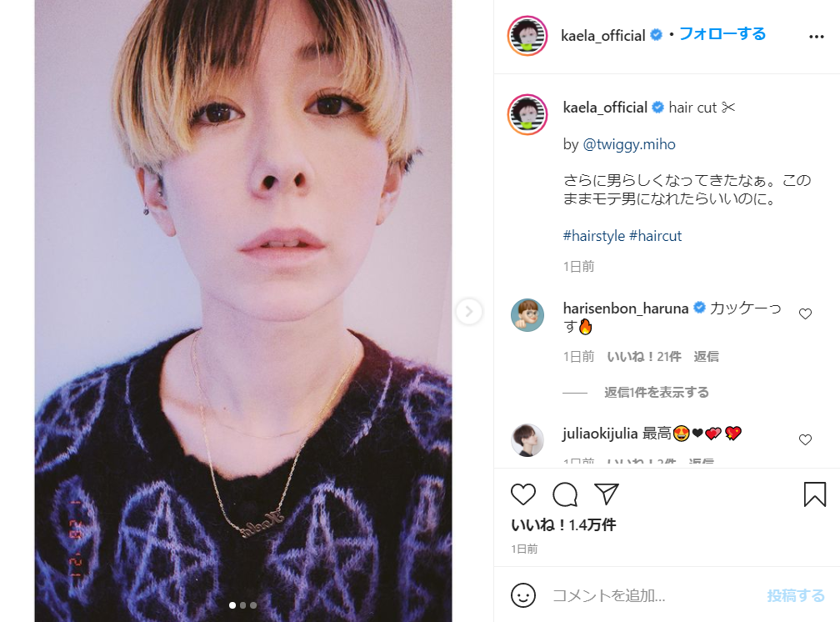This screenshot has height=622, width=840.
Task: Open @twiggy.miho profile link
Action: [628, 144]
